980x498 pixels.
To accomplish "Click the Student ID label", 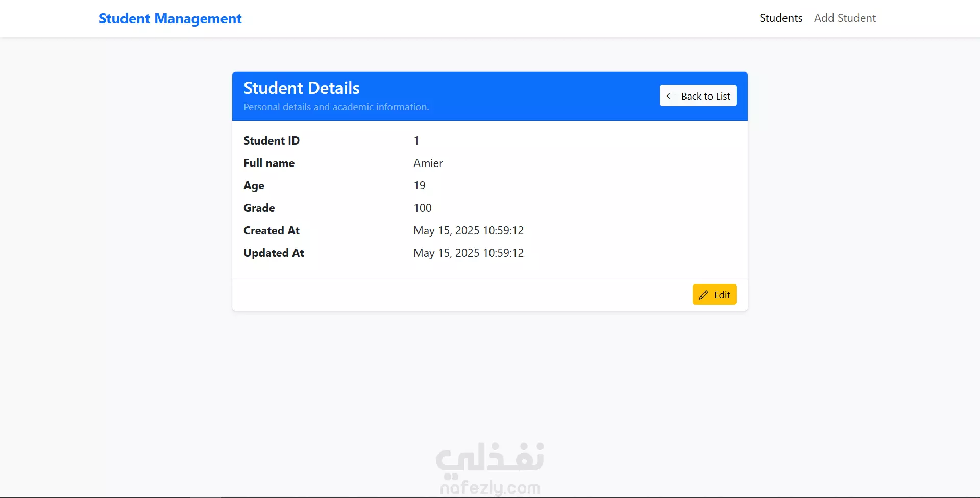I will (272, 140).
